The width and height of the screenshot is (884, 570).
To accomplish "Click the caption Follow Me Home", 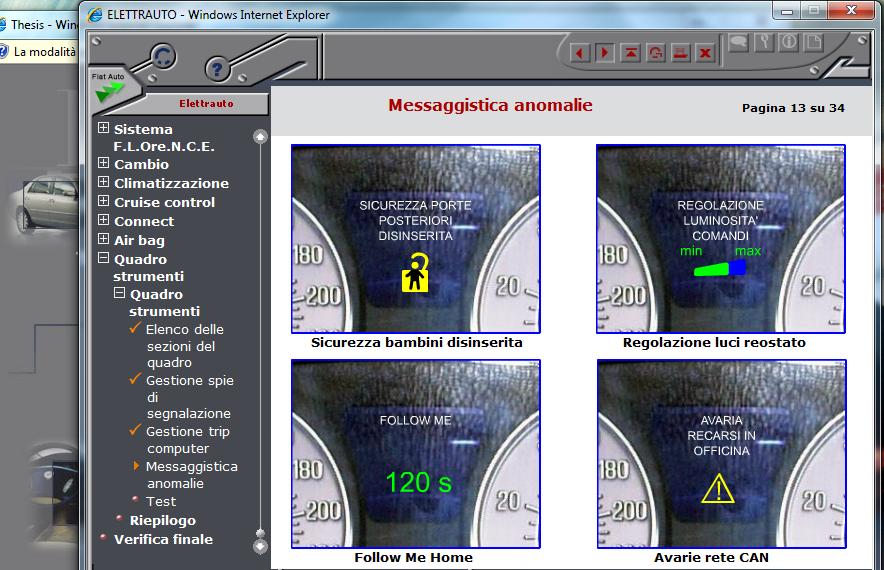I will point(413,558).
